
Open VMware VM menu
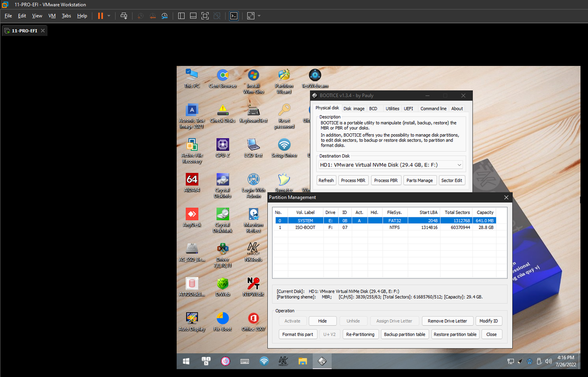pyautogui.click(x=52, y=16)
